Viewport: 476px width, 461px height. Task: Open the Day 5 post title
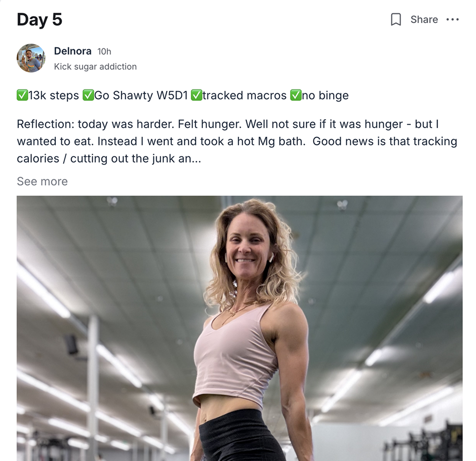click(x=39, y=19)
